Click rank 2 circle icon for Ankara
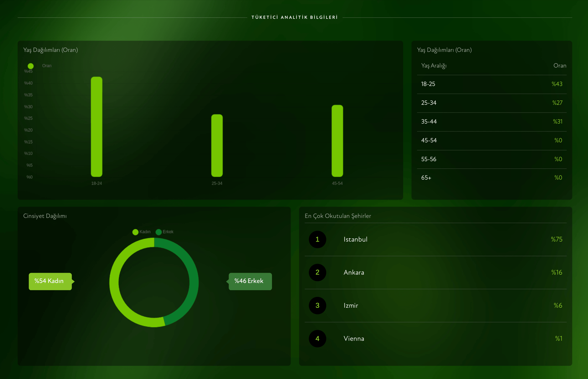This screenshot has width=588, height=379. coord(317,273)
